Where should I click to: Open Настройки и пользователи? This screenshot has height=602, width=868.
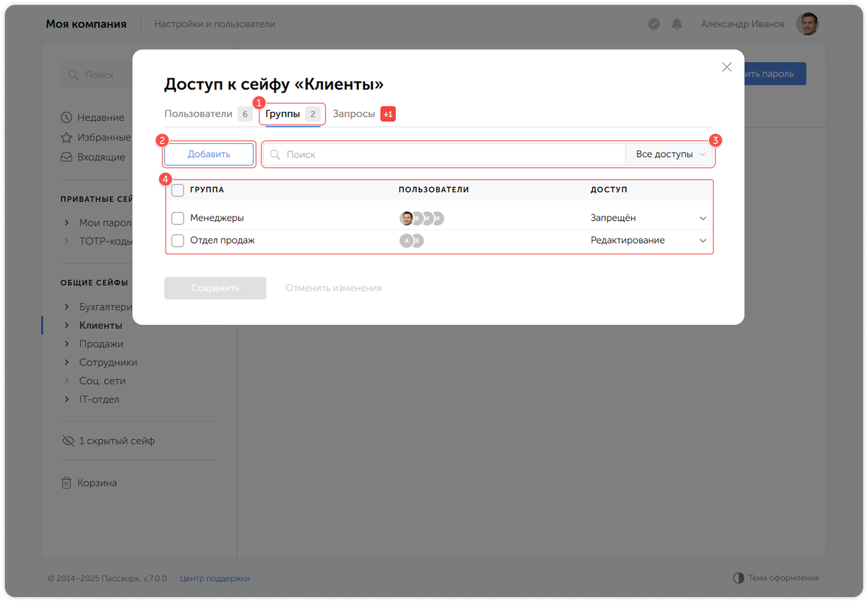215,24
